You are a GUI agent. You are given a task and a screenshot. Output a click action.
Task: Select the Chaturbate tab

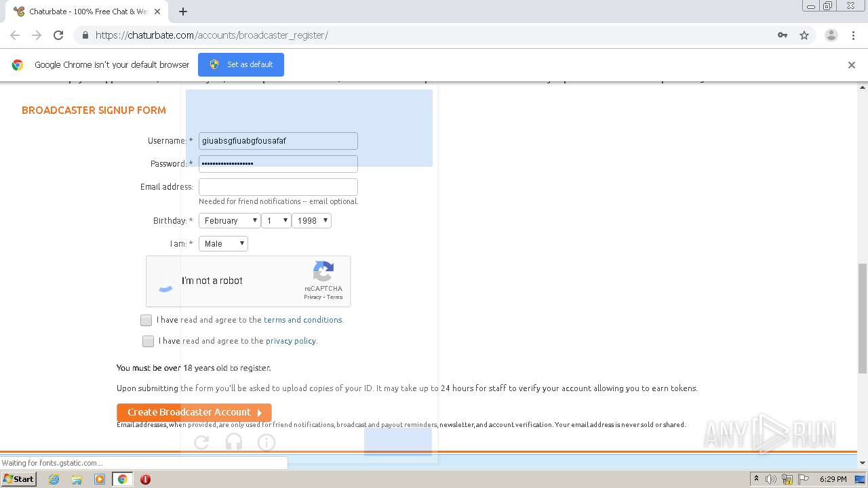click(88, 12)
